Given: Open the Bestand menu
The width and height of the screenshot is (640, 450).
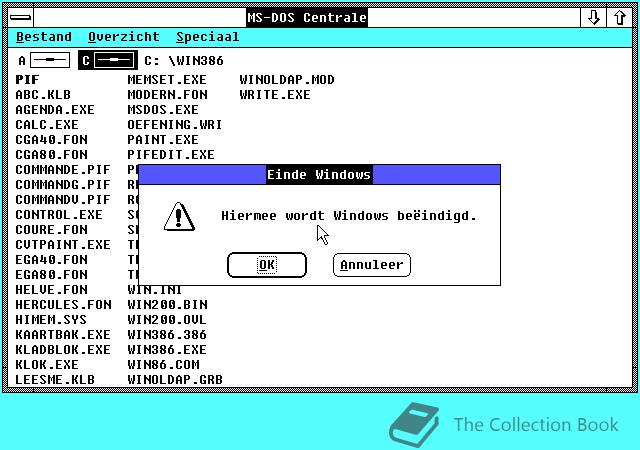Looking at the screenshot, I should coord(44,37).
